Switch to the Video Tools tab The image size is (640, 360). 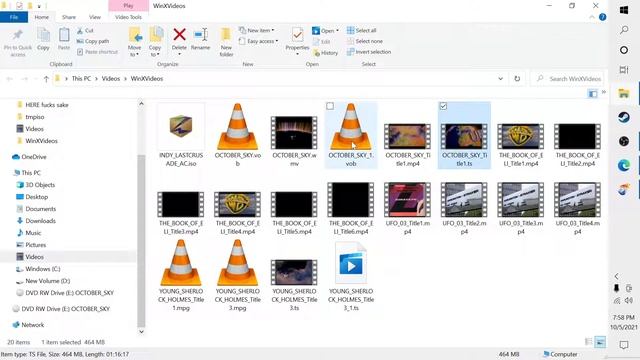pyautogui.click(x=128, y=17)
